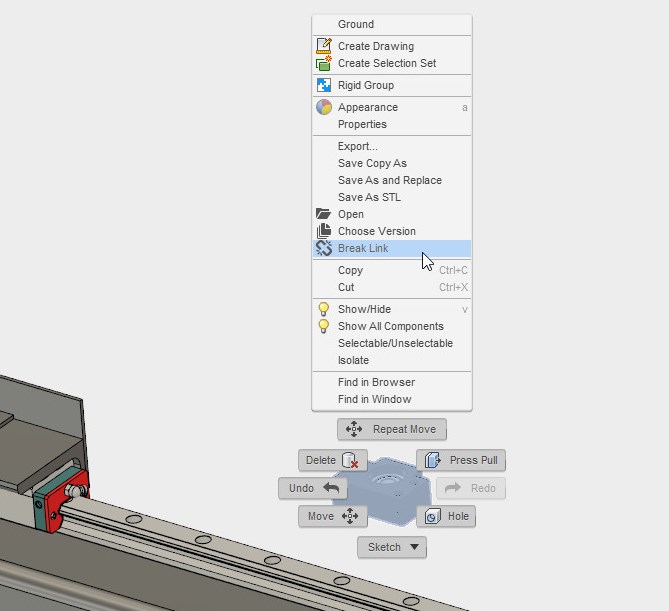Click the Choose Version stacked pages icon
This screenshot has height=611, width=669.
pos(324,231)
